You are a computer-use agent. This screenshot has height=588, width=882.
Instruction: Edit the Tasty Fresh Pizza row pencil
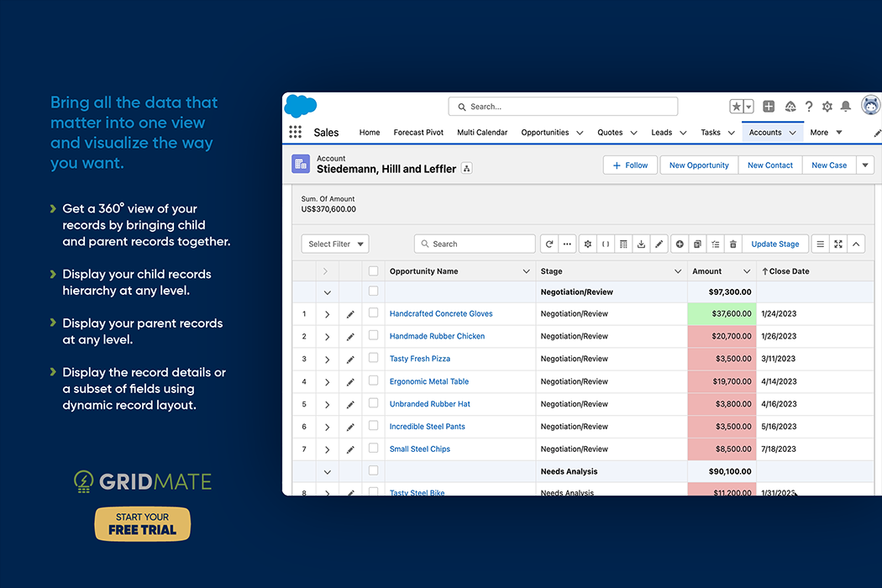(350, 360)
